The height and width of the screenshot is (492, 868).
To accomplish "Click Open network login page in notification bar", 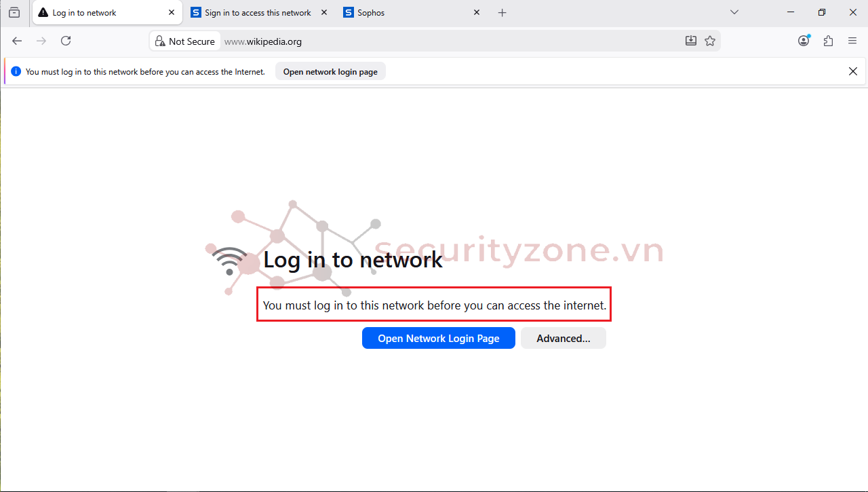I will click(x=330, y=71).
